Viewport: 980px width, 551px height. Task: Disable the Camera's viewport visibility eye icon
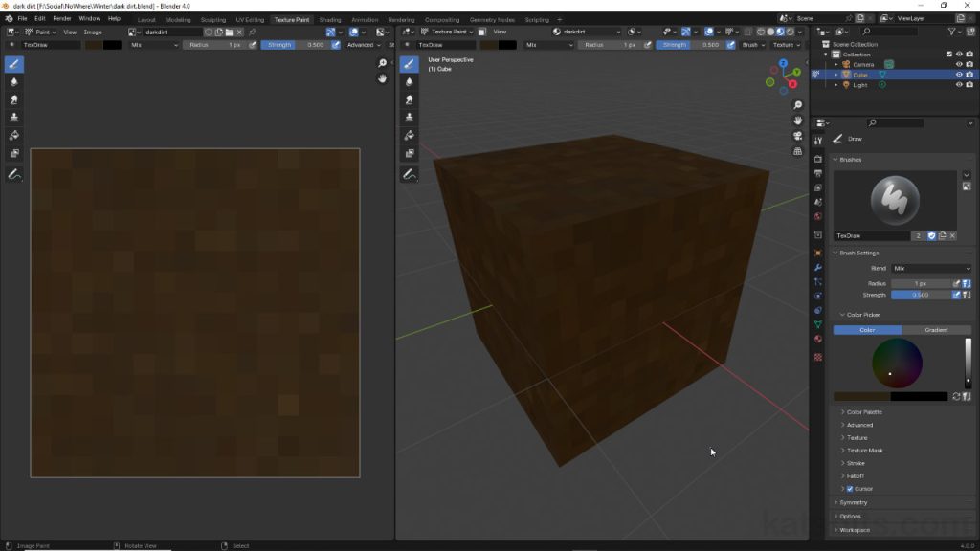pyautogui.click(x=959, y=65)
